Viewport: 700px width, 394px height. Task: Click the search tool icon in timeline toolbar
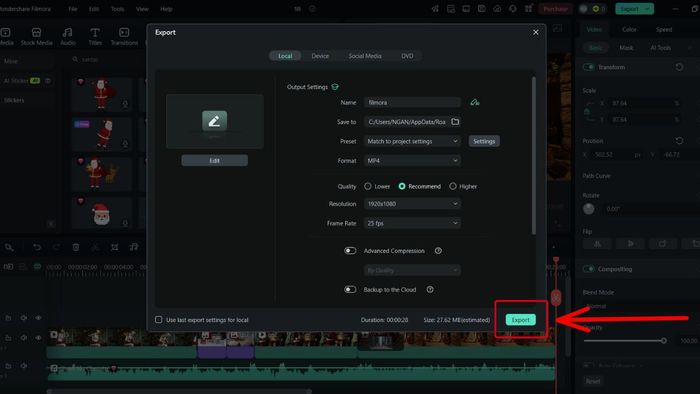coord(8,247)
